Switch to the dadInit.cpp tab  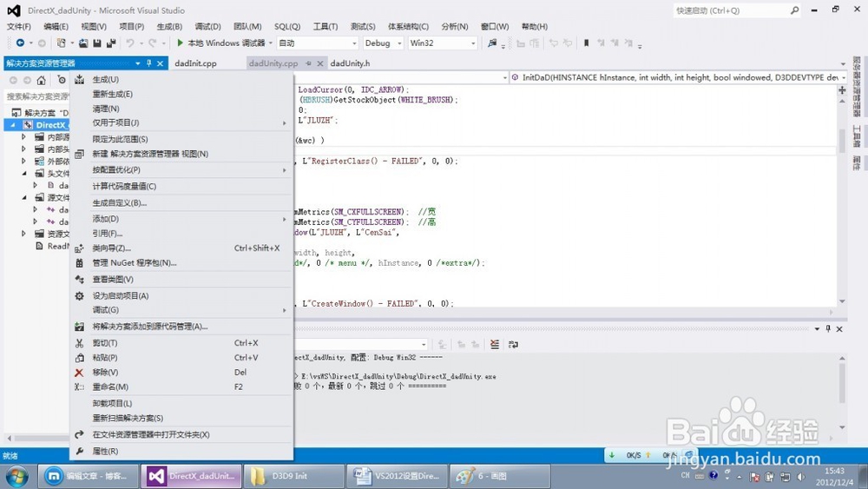point(195,63)
